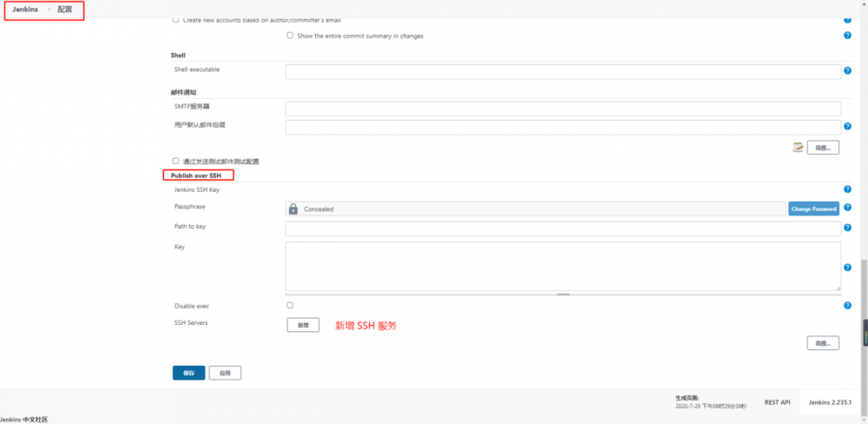Click notepad icon beside email 高级 button

coord(798,148)
